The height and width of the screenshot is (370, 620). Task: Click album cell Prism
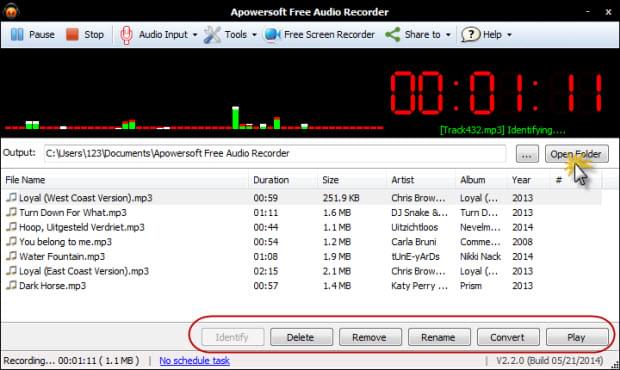[x=471, y=285]
